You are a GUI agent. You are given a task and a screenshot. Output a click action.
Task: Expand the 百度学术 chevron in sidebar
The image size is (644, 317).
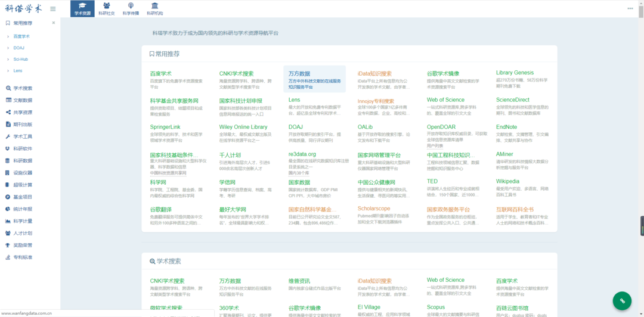click(8, 36)
